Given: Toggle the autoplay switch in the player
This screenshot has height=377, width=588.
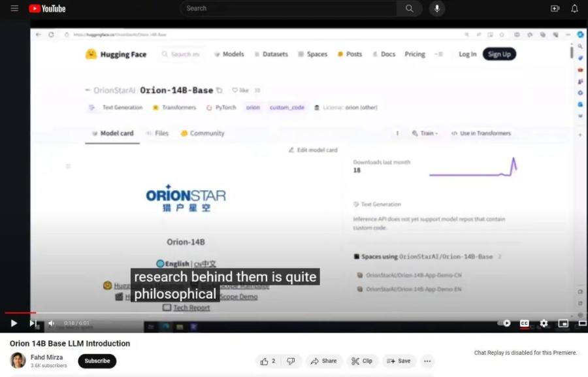Looking at the screenshot, I should click(x=504, y=323).
